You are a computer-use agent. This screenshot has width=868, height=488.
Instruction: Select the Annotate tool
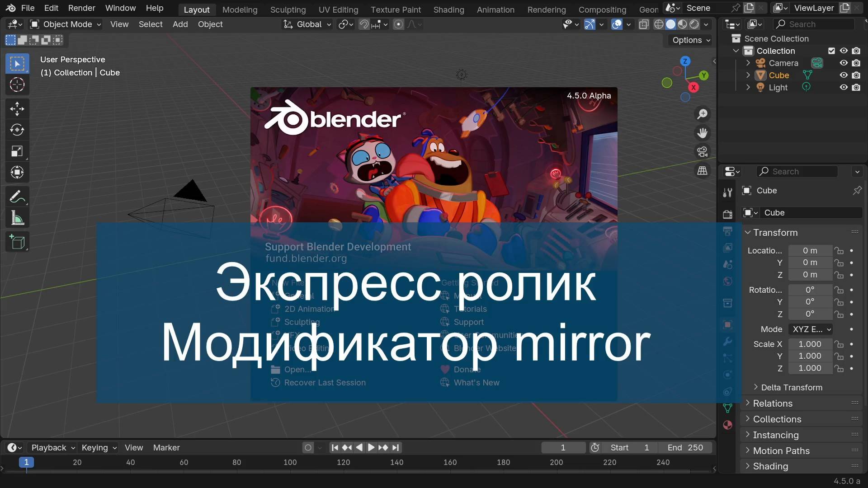pos(17,196)
